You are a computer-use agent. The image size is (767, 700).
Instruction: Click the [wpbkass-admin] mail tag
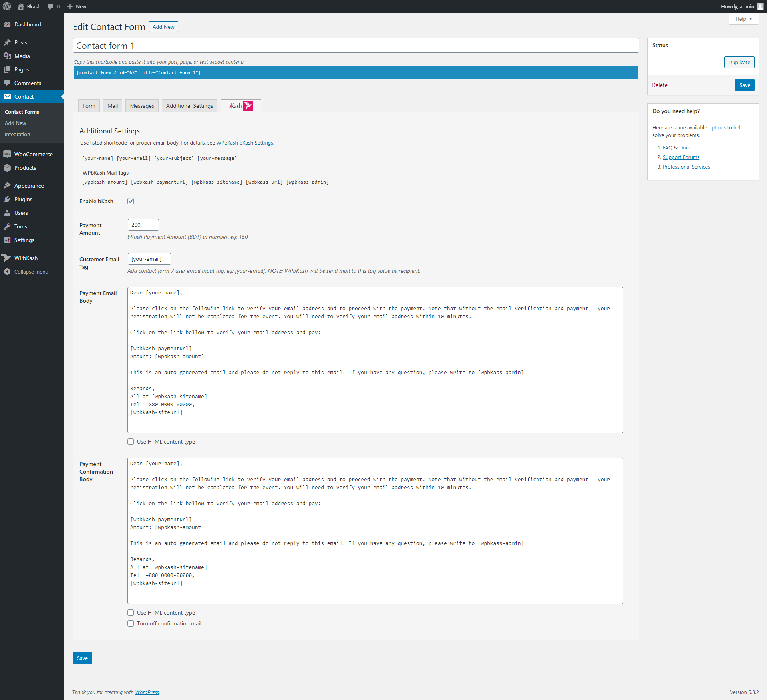click(307, 182)
